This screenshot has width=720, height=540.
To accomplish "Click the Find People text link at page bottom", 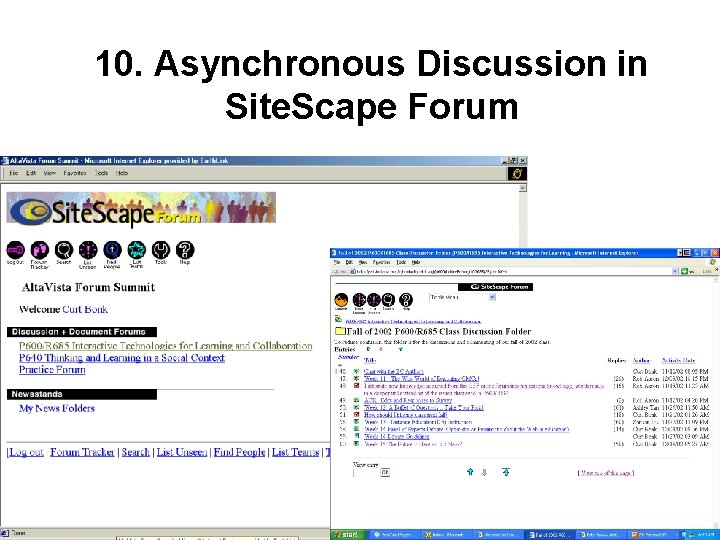I will pyautogui.click(x=239, y=452).
